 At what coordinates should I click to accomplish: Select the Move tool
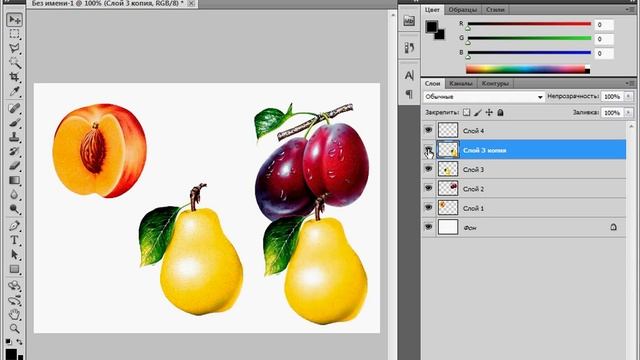tap(14, 19)
